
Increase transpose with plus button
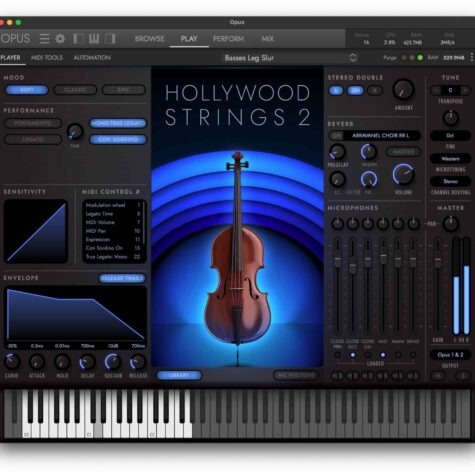point(465,90)
